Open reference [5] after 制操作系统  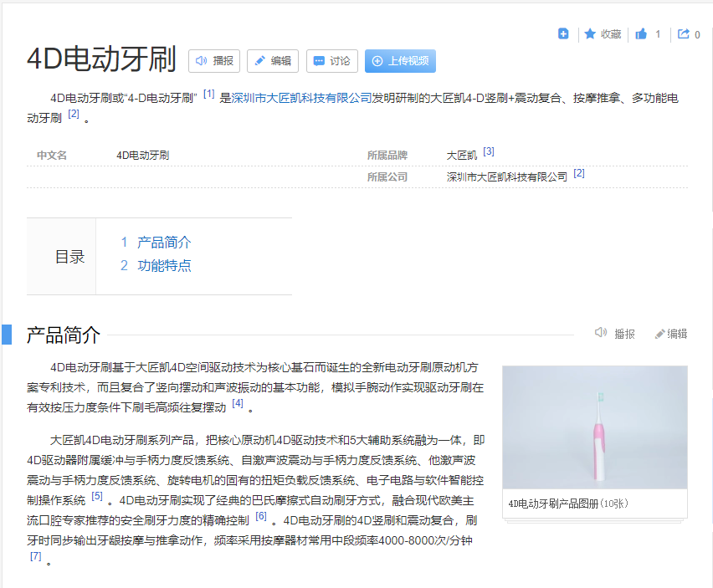click(97, 496)
